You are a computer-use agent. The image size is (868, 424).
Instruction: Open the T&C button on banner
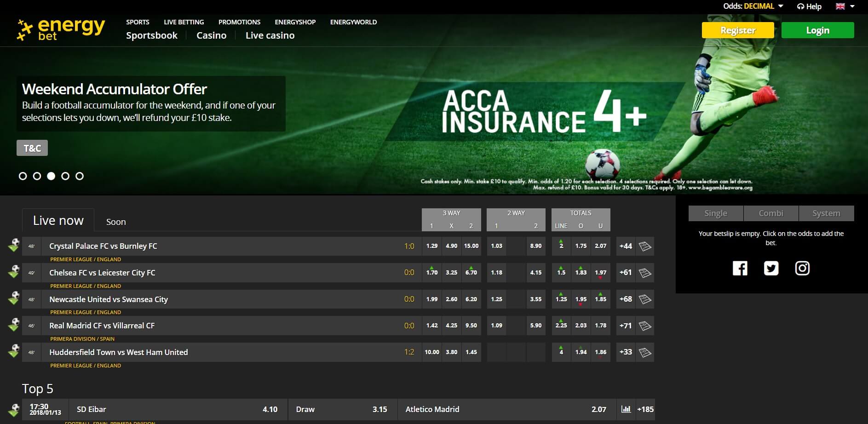pyautogui.click(x=32, y=148)
